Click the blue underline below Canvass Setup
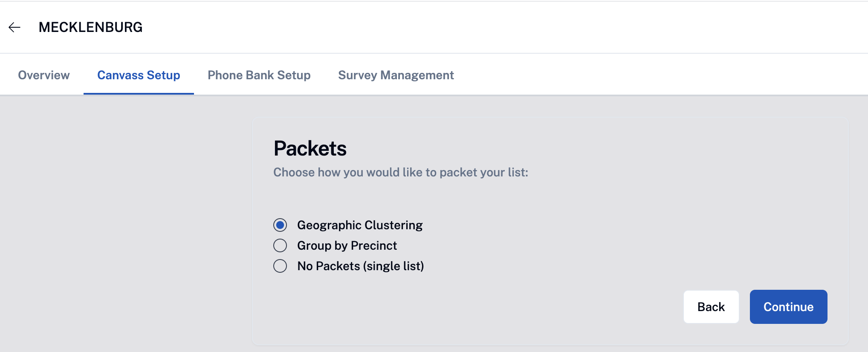 pyautogui.click(x=139, y=93)
